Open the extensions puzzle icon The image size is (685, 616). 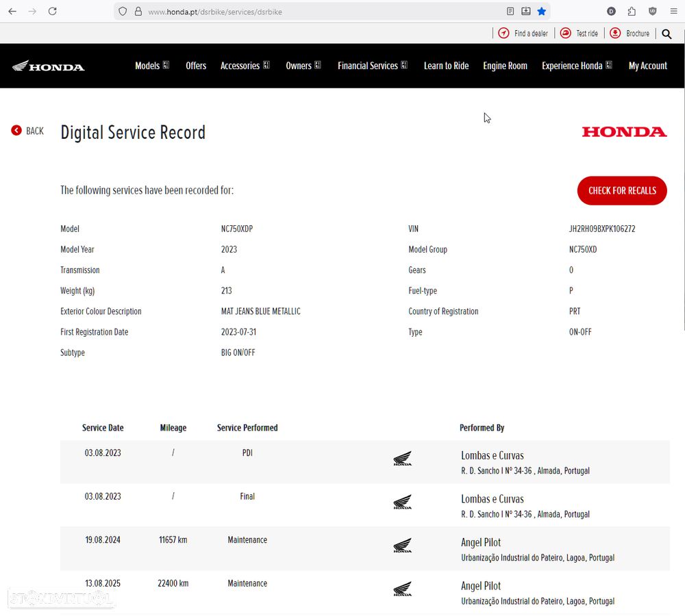632,12
